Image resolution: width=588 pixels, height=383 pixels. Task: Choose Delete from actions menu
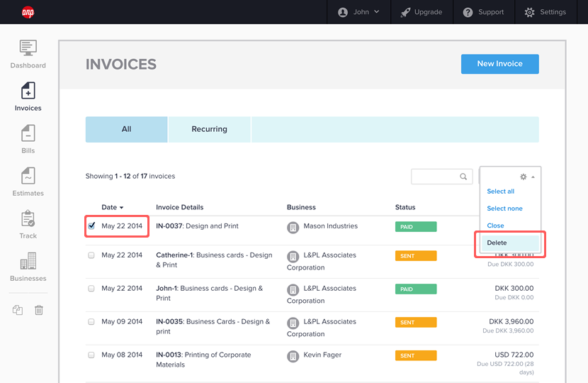(510, 243)
